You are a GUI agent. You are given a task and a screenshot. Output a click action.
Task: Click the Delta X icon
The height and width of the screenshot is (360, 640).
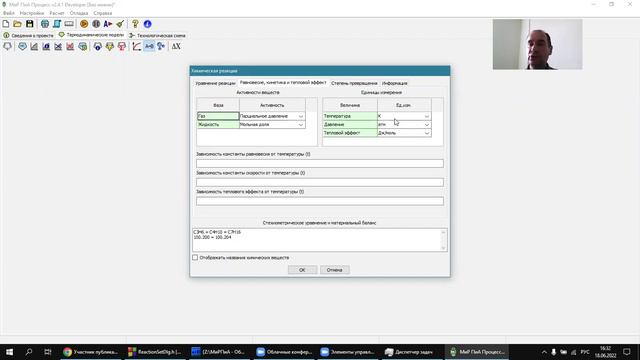point(176,47)
